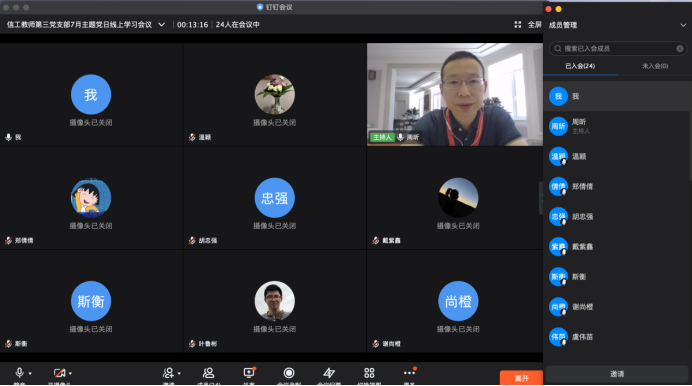692x386 pixels.
Task: Select the 已入会(24) tab
Action: [580, 66]
